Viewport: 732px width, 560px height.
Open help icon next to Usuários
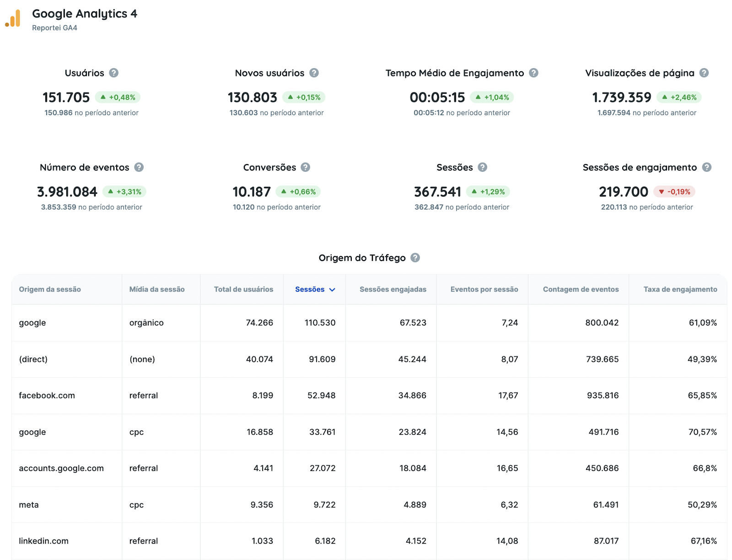coord(114,73)
